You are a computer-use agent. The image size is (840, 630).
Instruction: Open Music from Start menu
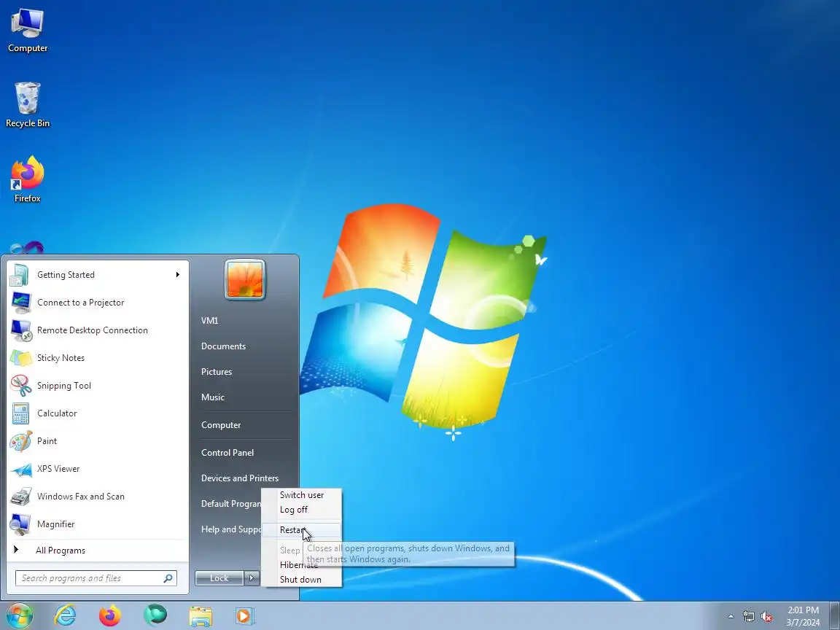(x=213, y=397)
